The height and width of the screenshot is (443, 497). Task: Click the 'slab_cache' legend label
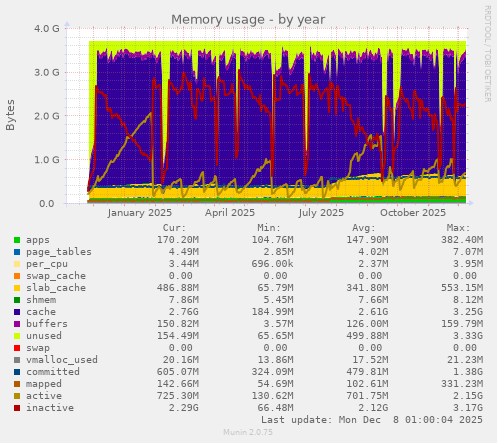56,288
